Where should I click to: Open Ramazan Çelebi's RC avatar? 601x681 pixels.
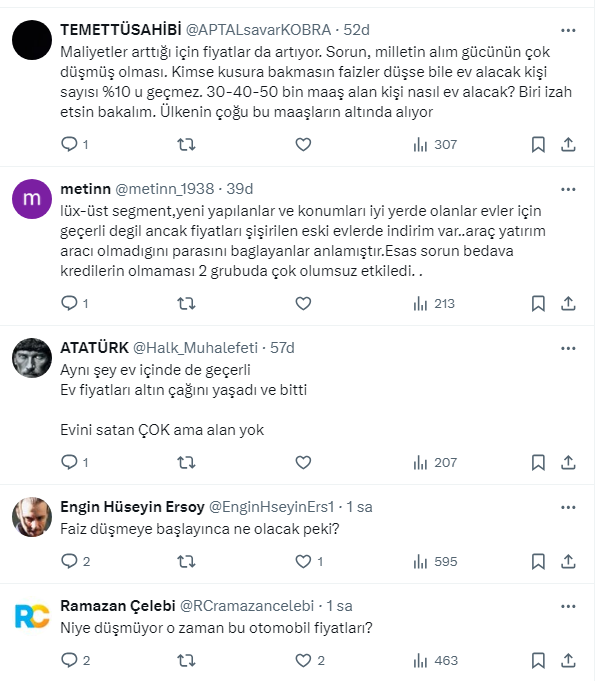32,616
